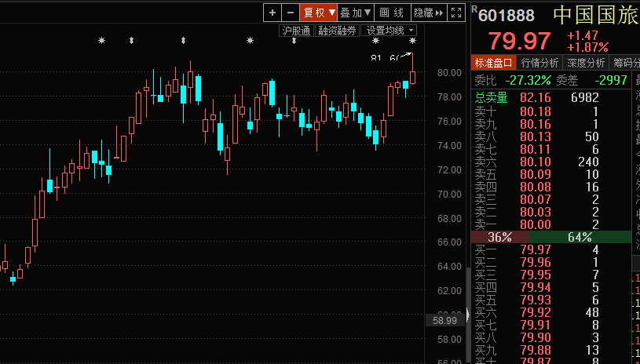Toggle the 画线 drawing mode
Screen dimensions: 640x364
[392, 13]
